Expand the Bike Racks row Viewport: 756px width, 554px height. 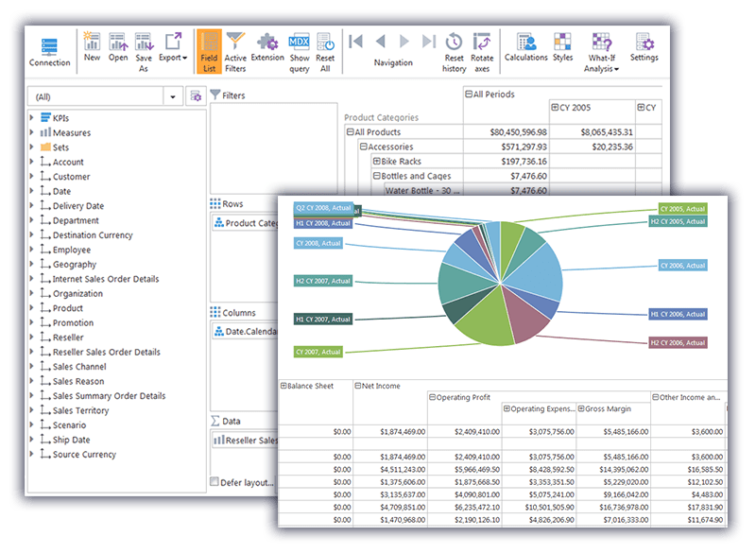376,161
